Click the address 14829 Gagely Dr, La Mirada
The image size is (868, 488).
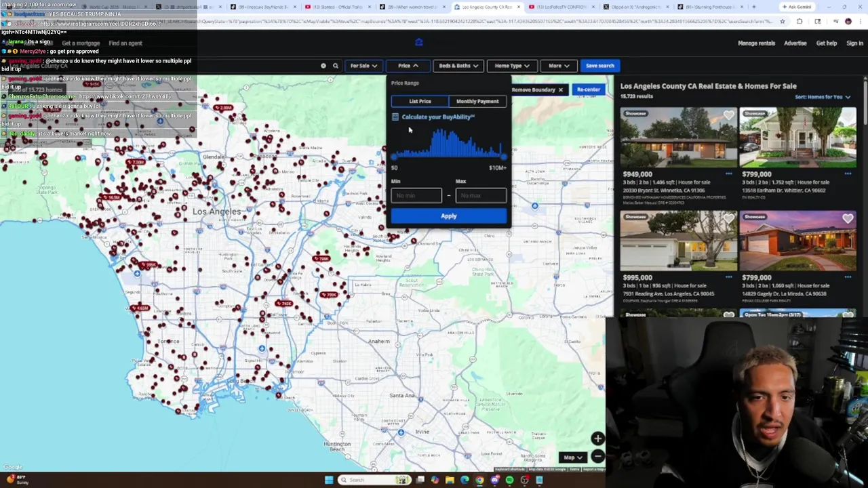click(x=785, y=293)
